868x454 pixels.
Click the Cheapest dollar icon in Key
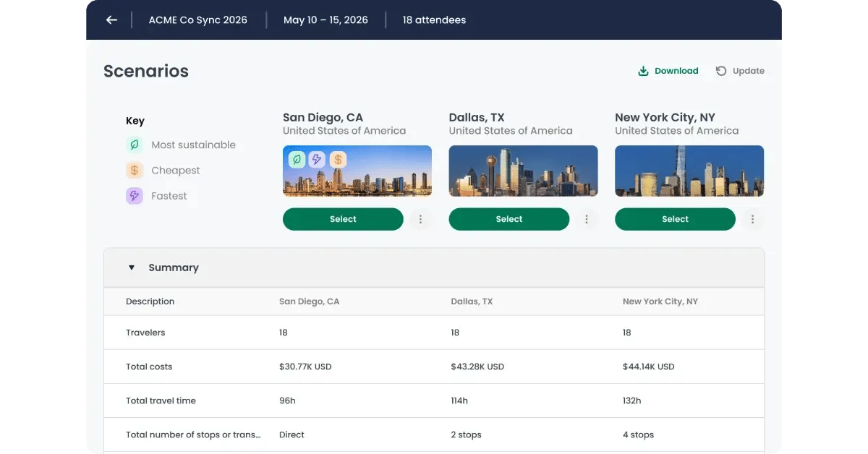(x=135, y=171)
